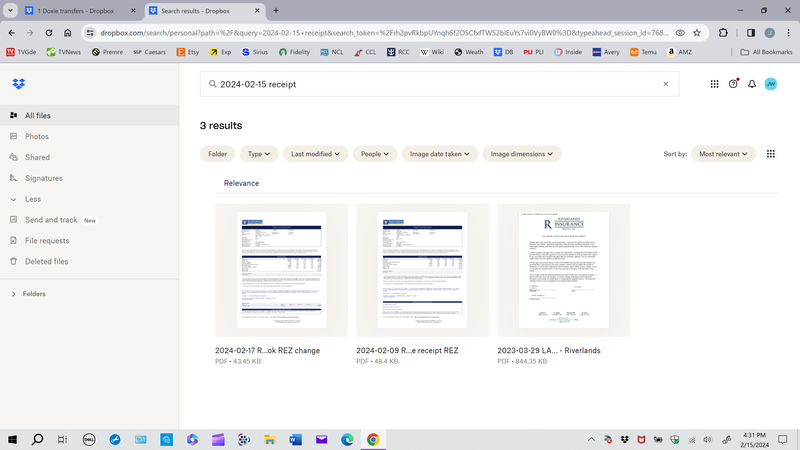
Task: Expand the Type filter dropdown
Action: [259, 154]
